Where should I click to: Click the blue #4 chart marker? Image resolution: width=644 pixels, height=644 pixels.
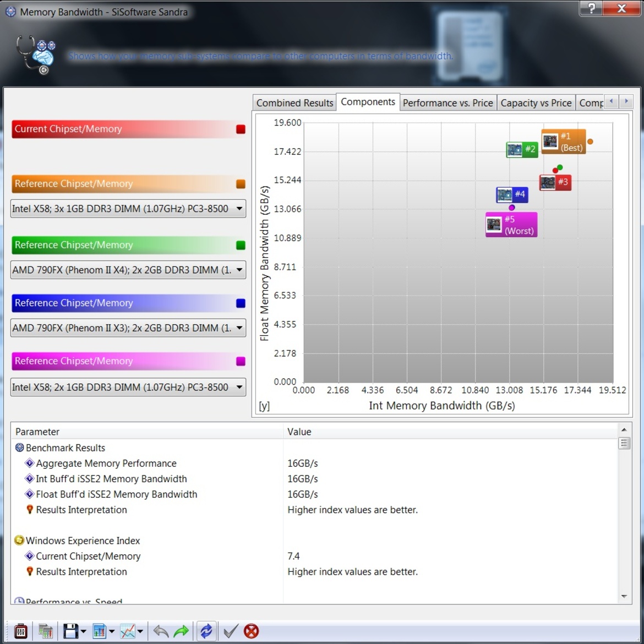click(512, 194)
